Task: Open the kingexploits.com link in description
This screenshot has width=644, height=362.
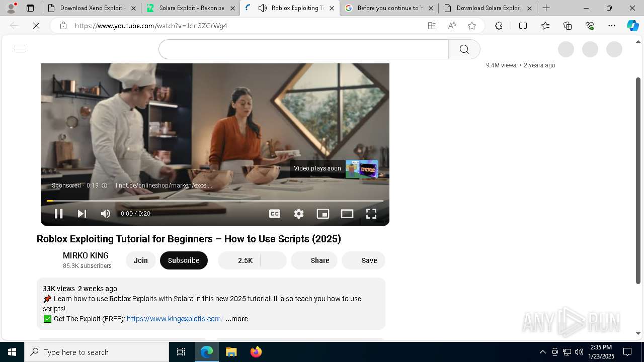Action: pyautogui.click(x=175, y=319)
